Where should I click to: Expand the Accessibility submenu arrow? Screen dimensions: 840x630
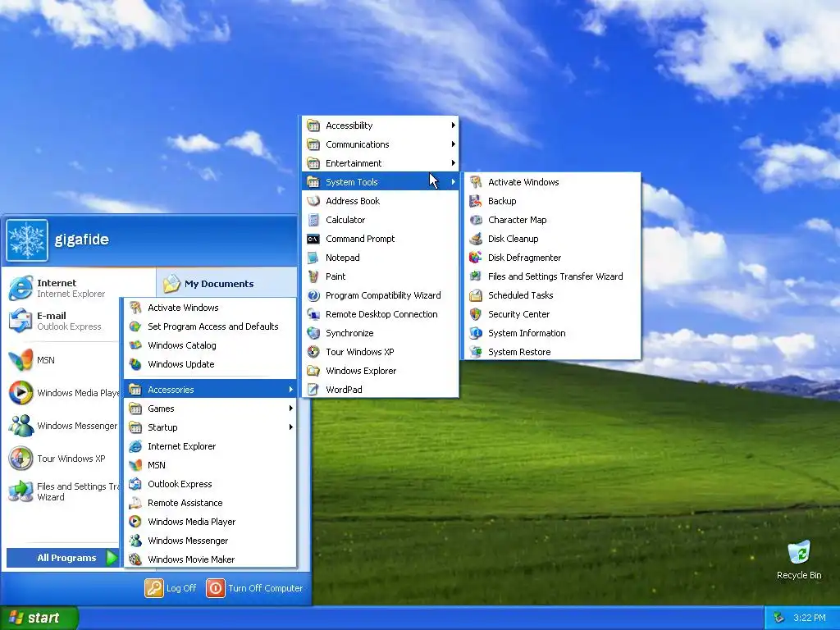coord(453,126)
